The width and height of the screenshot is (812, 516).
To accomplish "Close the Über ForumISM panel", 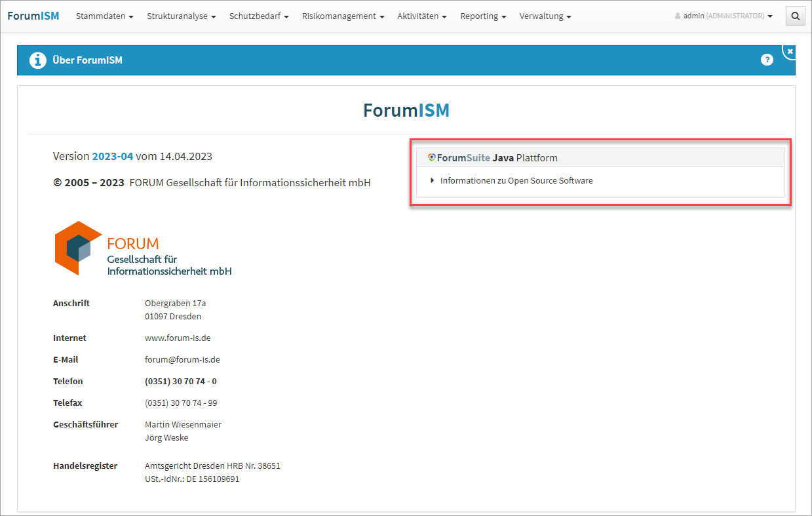I will (790, 51).
